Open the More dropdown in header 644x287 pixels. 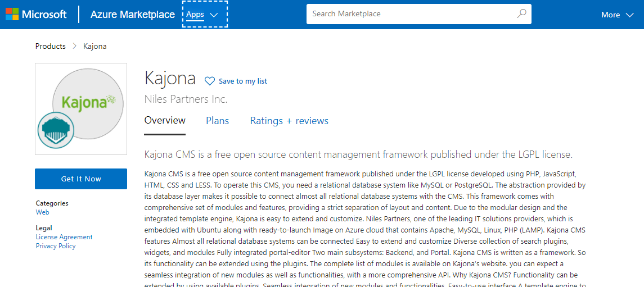[x=617, y=15]
